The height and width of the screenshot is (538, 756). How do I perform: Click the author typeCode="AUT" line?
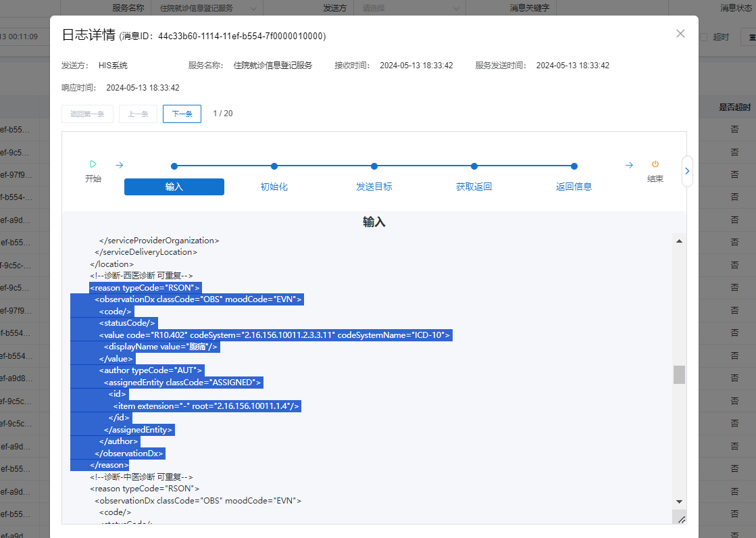click(x=151, y=370)
